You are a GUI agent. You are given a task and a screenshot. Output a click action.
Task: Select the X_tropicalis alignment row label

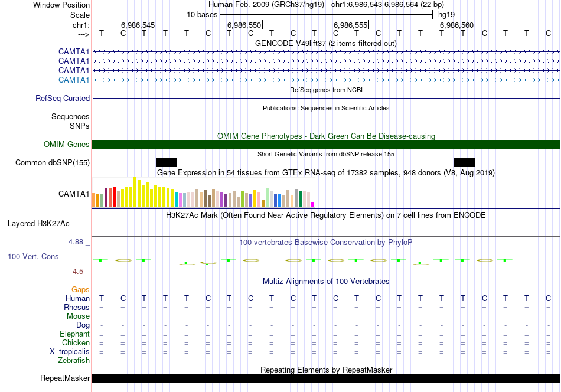click(70, 352)
